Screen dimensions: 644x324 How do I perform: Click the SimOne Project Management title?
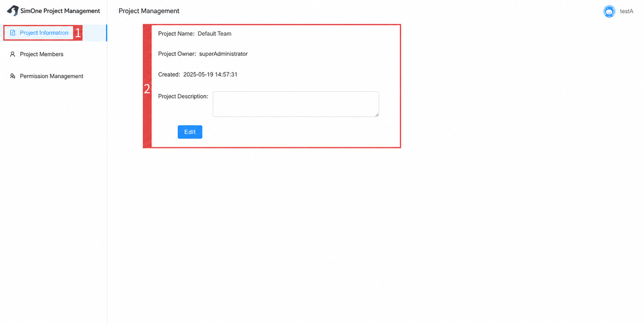60,11
